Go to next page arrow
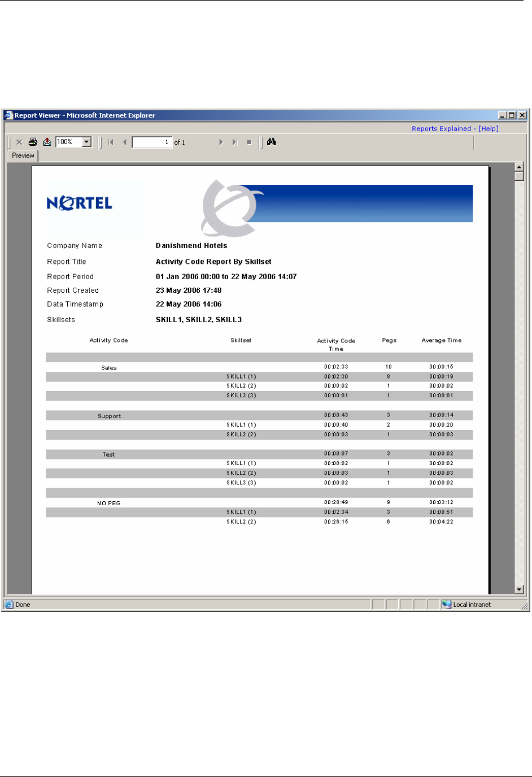Image resolution: width=532 pixels, height=777 pixels. [x=221, y=142]
